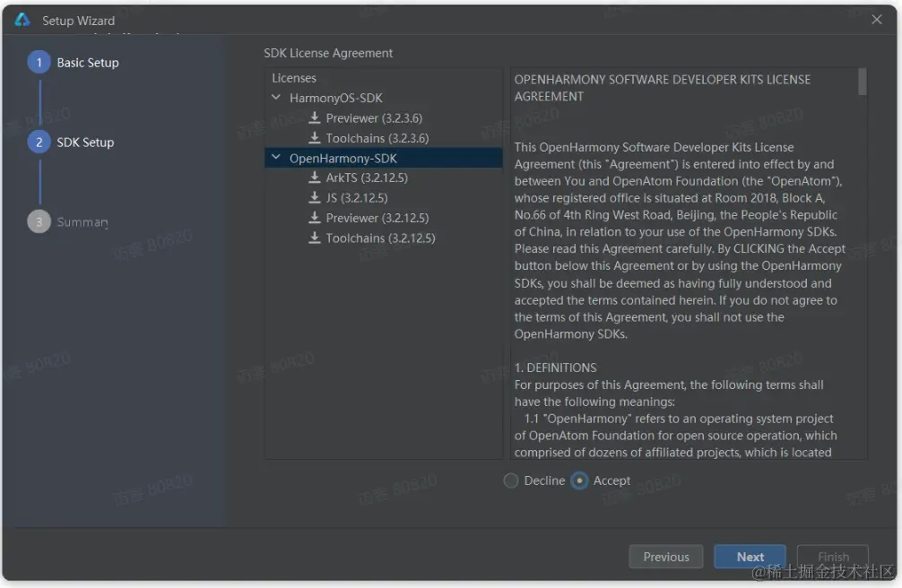This screenshot has width=902, height=588.
Task: Click step 2 circle for SDK Setup
Action: click(39, 143)
